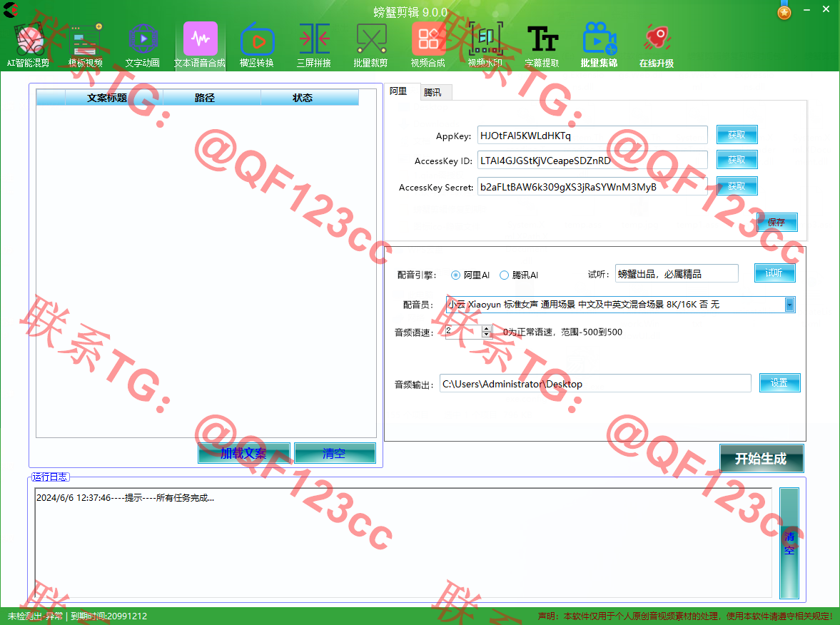Image resolution: width=840 pixels, height=625 pixels.
Task: Click the AccessKey Secret input field
Action: 592,186
